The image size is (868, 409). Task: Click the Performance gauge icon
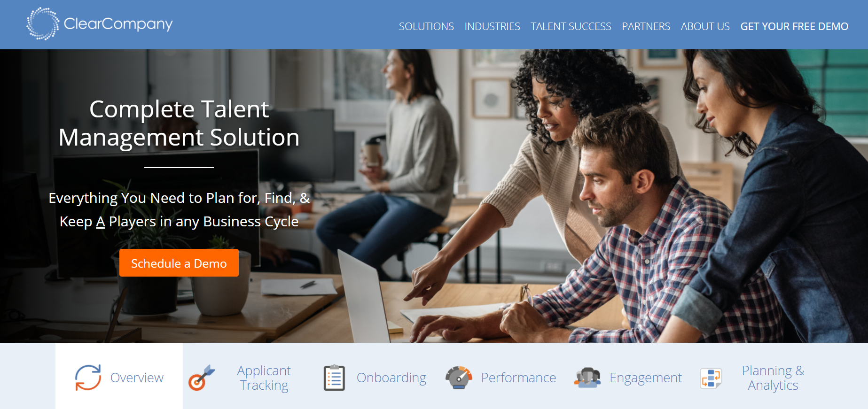(459, 378)
